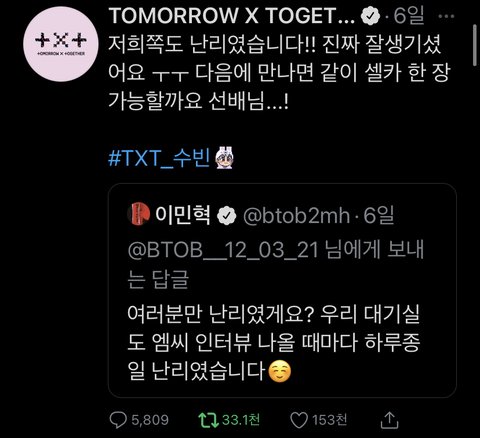Screen dimensions: 480x438
Task: Open the three-dot more options menu
Action: [x=447, y=16]
